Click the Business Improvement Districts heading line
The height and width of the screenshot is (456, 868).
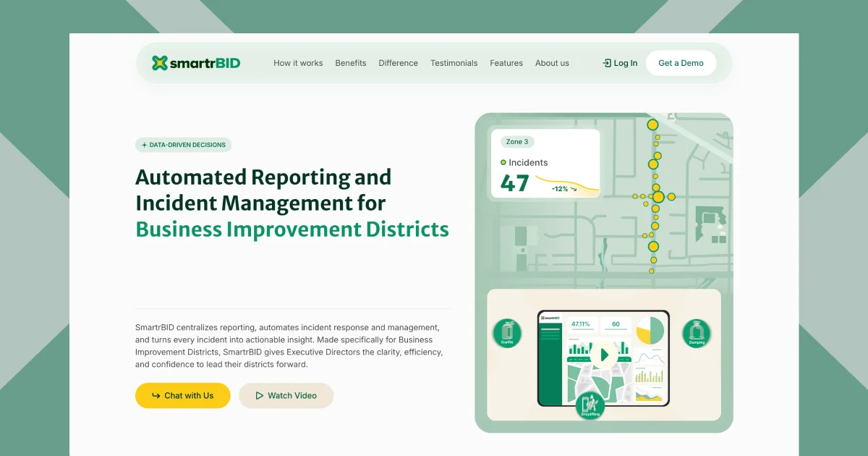[x=292, y=229]
